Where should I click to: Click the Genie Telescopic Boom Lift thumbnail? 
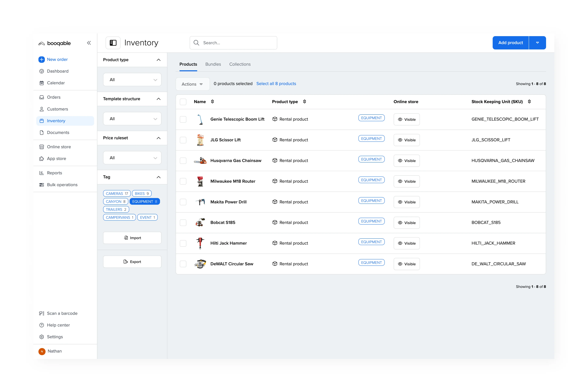(x=200, y=119)
